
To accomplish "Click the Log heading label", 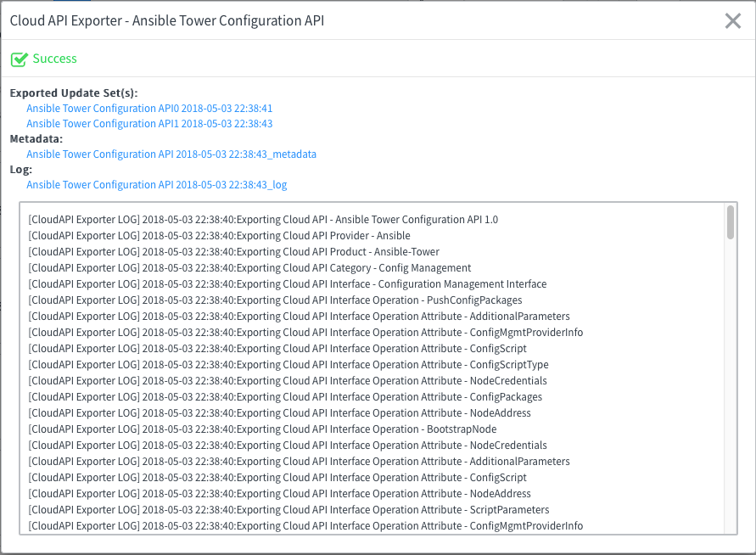I will tap(20, 170).
